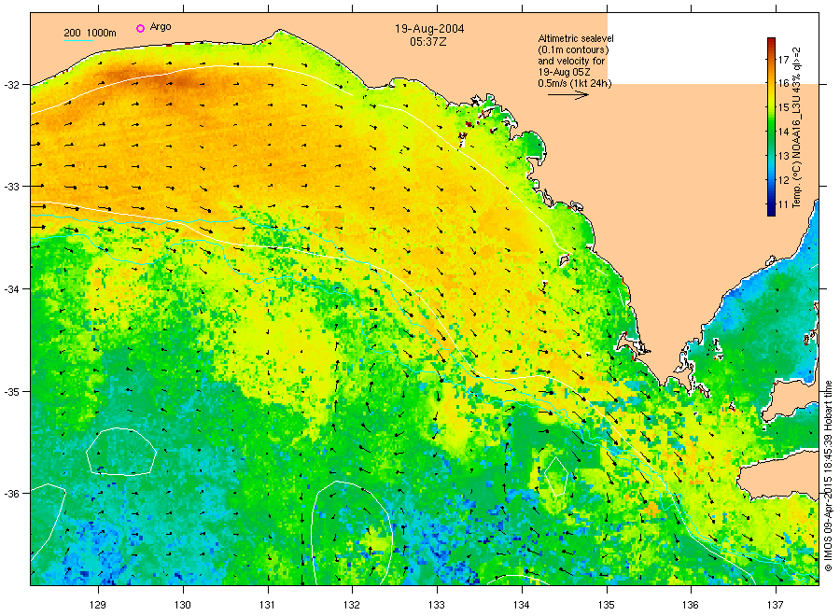Click the 'Argo' legend label
This screenshot has width=840, height=616.
[161, 27]
